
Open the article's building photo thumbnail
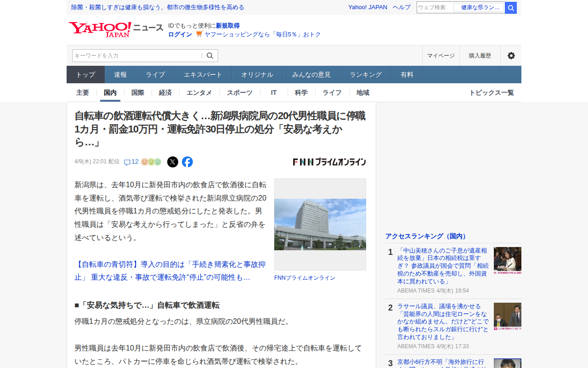click(320, 224)
